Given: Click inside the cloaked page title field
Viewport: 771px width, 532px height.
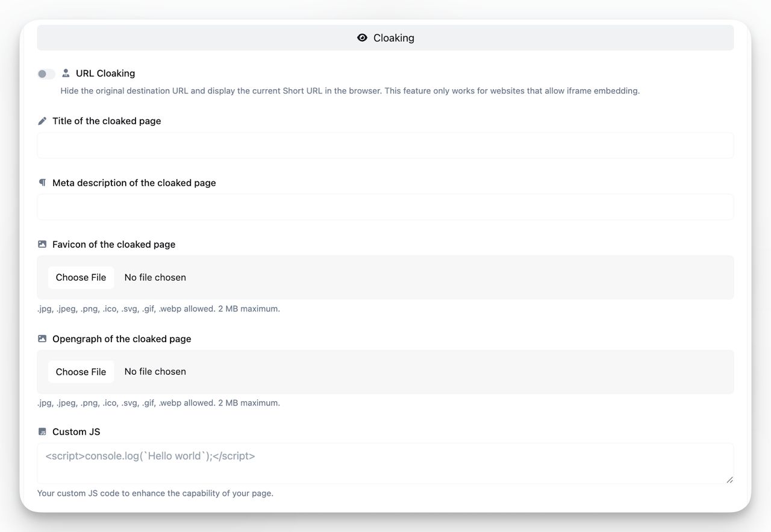Looking at the screenshot, I should tap(385, 145).
